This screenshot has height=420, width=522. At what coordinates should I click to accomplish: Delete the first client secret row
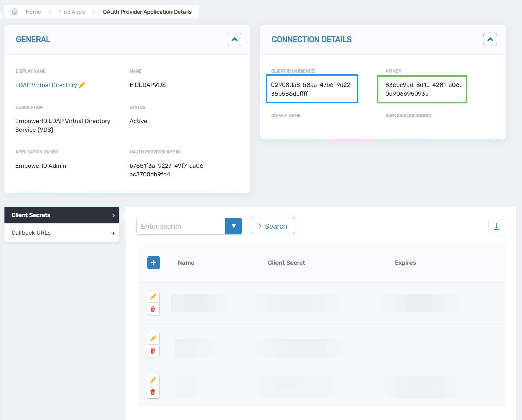pos(153,309)
